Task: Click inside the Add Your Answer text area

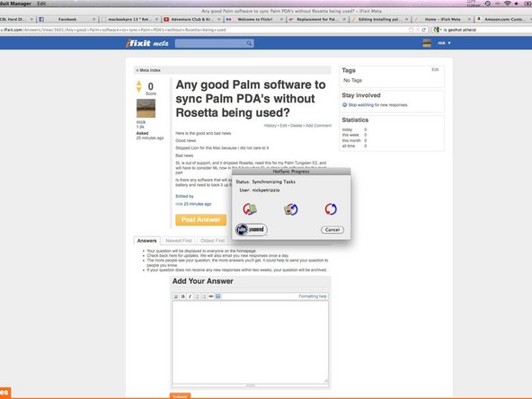Action: 251,342
